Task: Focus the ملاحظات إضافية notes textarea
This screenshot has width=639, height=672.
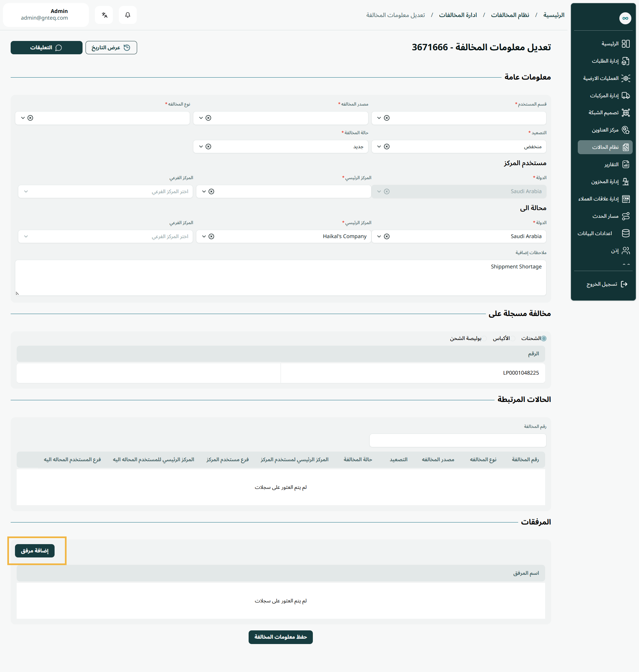Action: tap(281, 278)
